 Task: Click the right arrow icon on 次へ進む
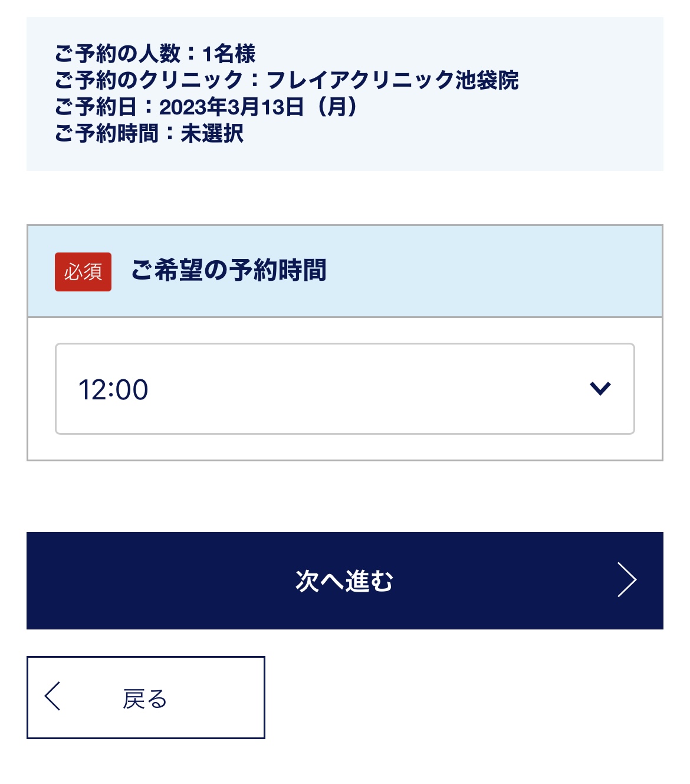coord(626,580)
